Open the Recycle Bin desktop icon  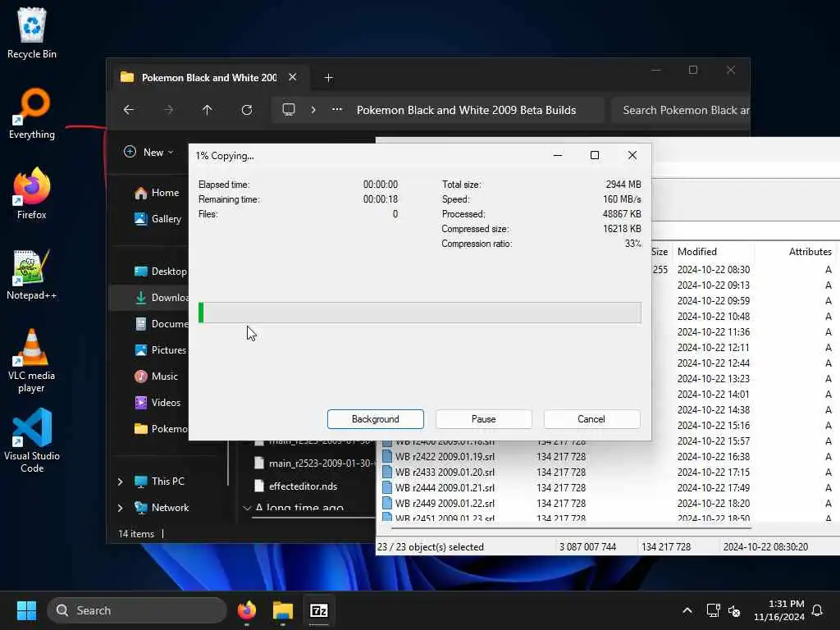[32, 32]
